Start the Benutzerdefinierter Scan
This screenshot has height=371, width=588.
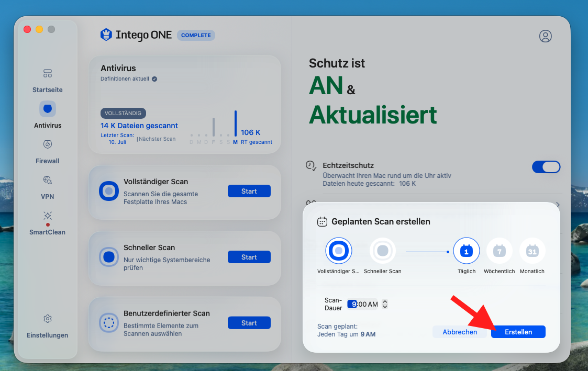(x=249, y=323)
